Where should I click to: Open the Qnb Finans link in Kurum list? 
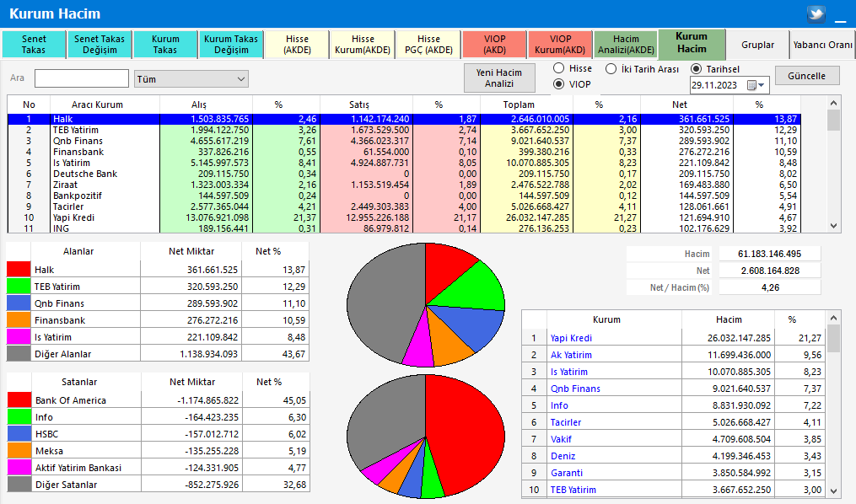pos(575,389)
